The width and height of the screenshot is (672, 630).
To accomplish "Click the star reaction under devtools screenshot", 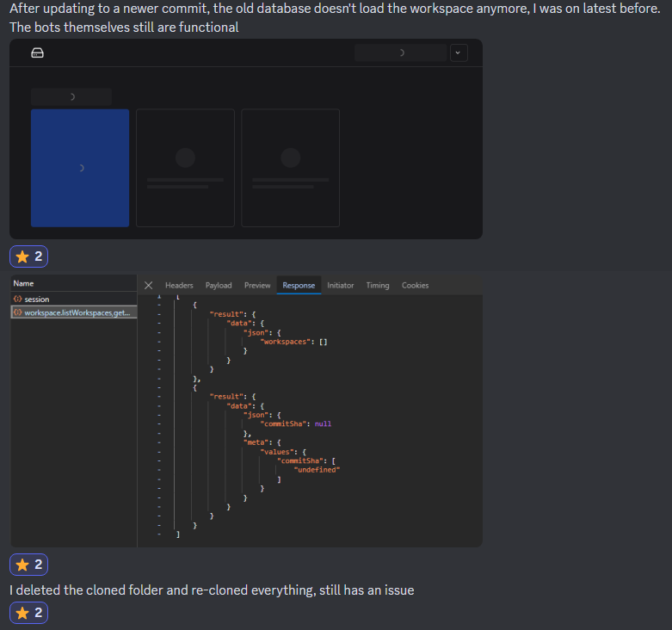I will [x=28, y=565].
